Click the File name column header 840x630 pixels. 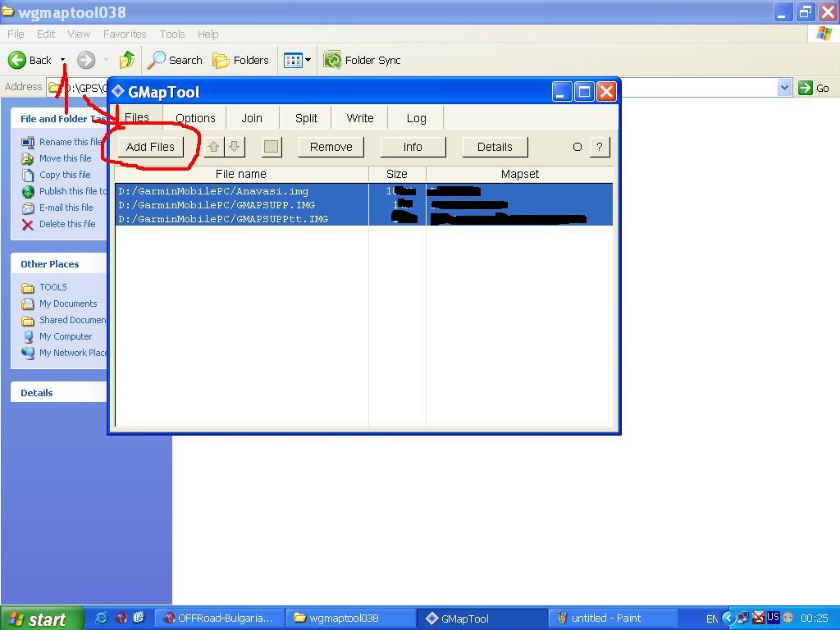coord(241,174)
